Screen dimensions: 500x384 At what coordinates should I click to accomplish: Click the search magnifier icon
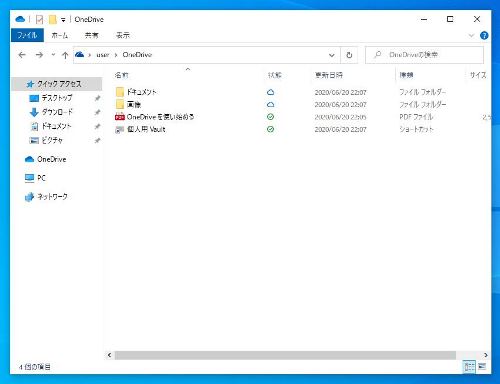(378, 54)
